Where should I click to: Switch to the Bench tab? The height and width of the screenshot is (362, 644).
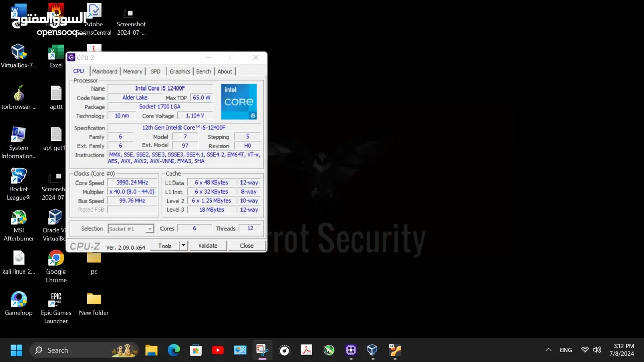(203, 71)
